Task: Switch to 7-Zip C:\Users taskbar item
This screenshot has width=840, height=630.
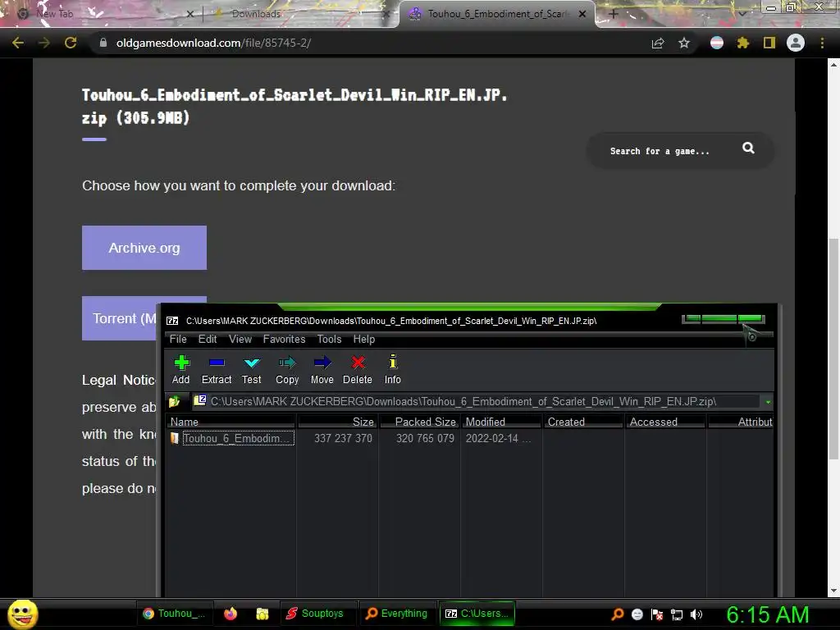Action: click(x=477, y=614)
